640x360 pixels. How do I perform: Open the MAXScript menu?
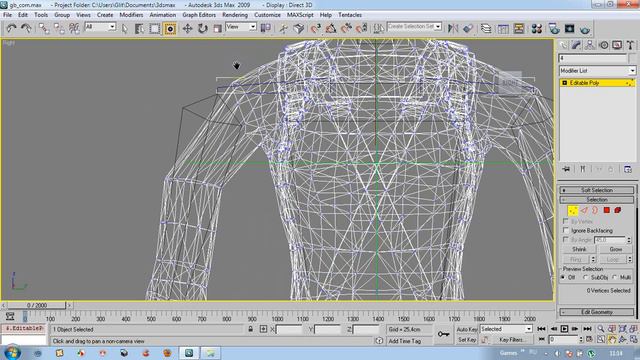pos(300,15)
